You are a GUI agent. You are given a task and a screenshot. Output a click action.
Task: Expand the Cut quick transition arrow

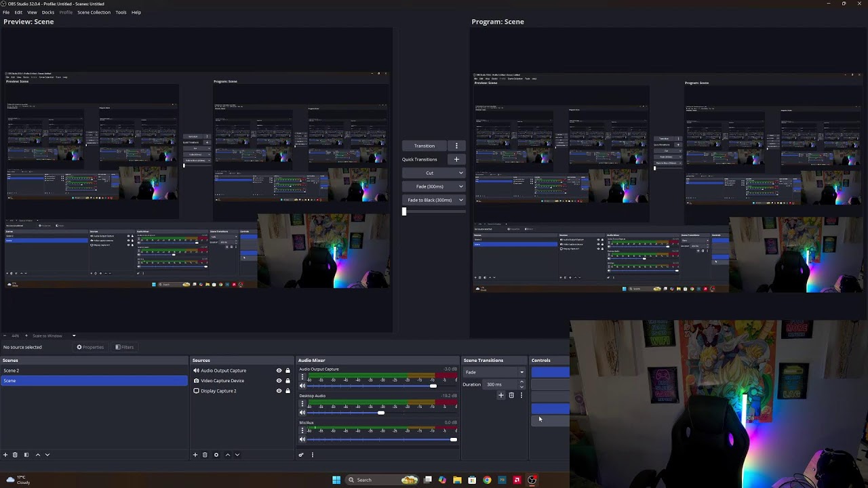460,173
